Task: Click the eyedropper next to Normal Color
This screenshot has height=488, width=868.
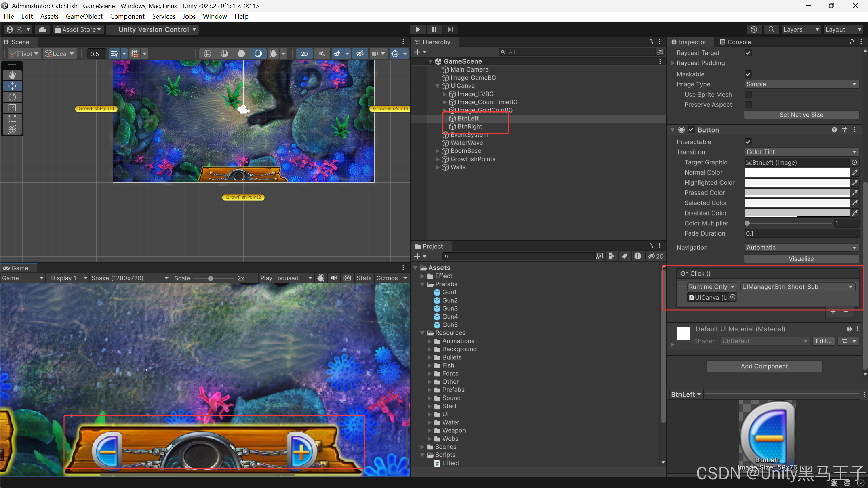Action: click(855, 172)
